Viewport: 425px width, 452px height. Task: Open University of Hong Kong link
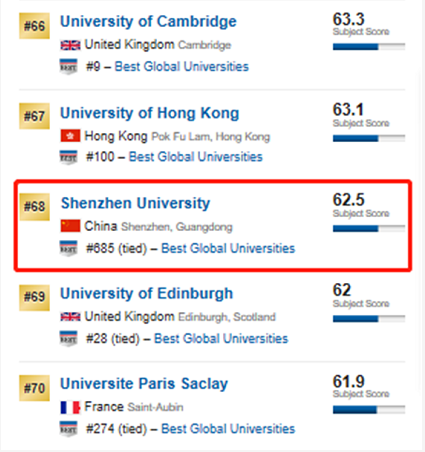click(x=150, y=113)
